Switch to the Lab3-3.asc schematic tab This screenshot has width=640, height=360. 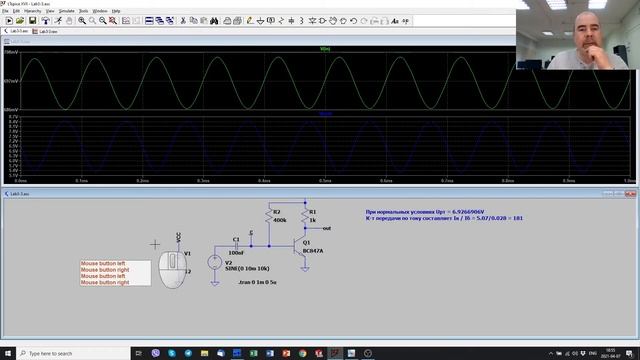(16, 31)
